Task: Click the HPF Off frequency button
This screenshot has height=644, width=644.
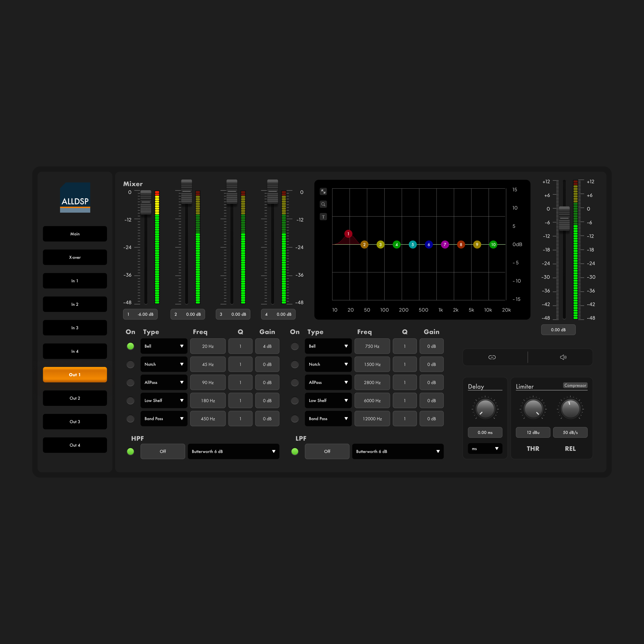Action: pyautogui.click(x=163, y=451)
